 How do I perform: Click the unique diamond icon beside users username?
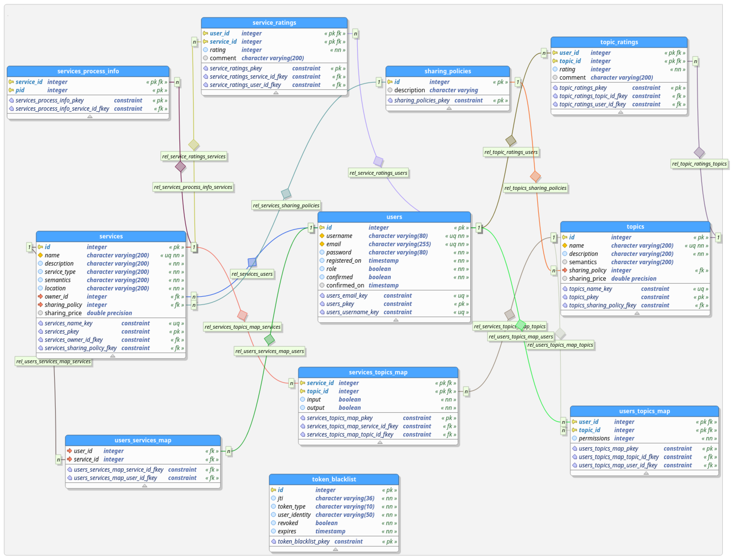(322, 236)
